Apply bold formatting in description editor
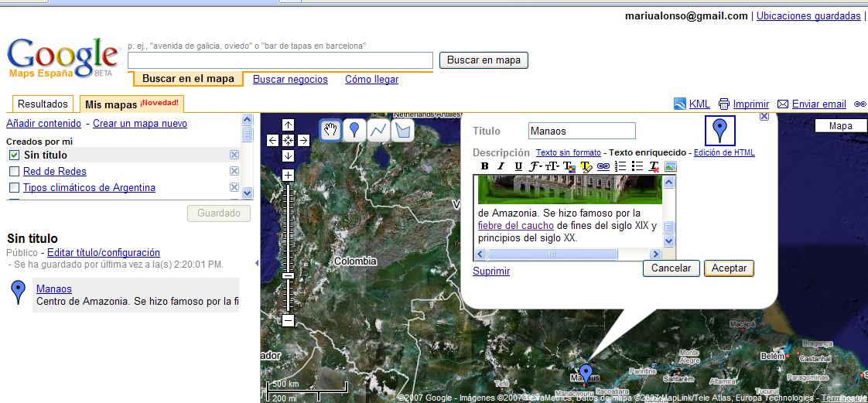The image size is (868, 403). (x=485, y=166)
